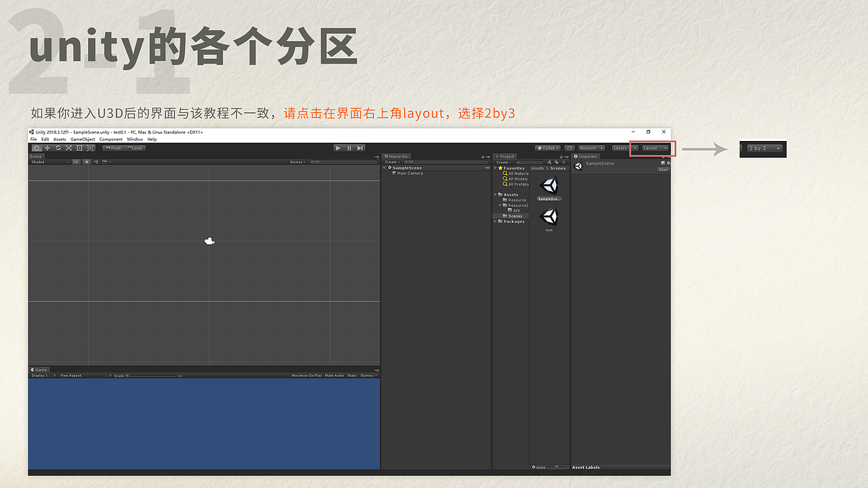Open the GameObject menu
This screenshot has width=868, height=488.
tap(83, 139)
